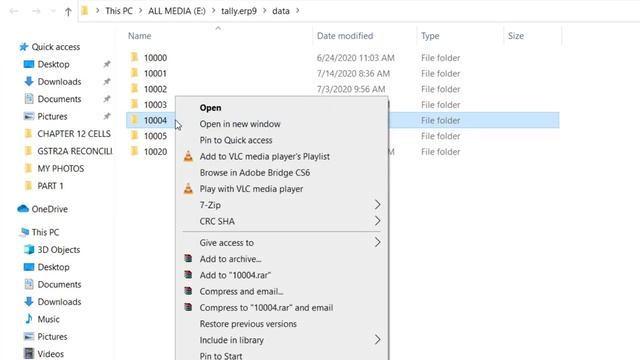Screen dimensions: 640x360
Task: Open CHAPTER 12 CELLS folder in sidebar
Action: (74, 134)
